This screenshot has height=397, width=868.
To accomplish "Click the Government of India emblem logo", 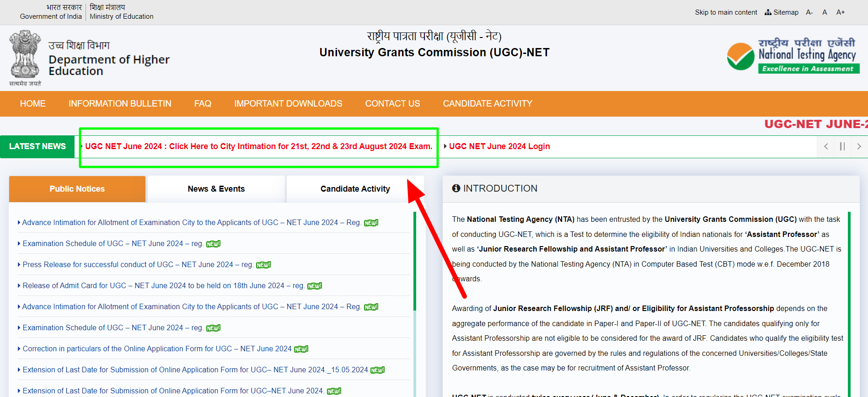I will point(25,58).
